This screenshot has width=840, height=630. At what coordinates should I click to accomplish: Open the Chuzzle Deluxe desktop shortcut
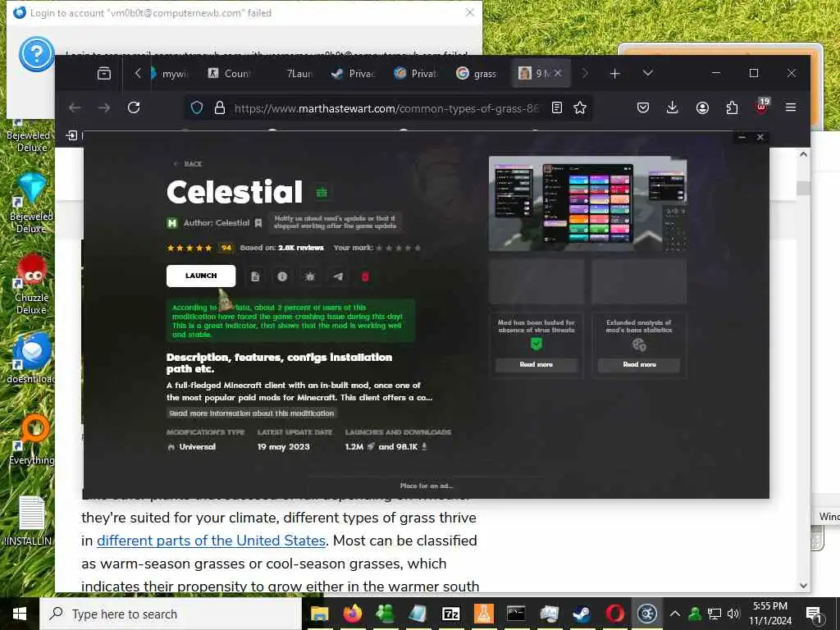[x=31, y=284]
